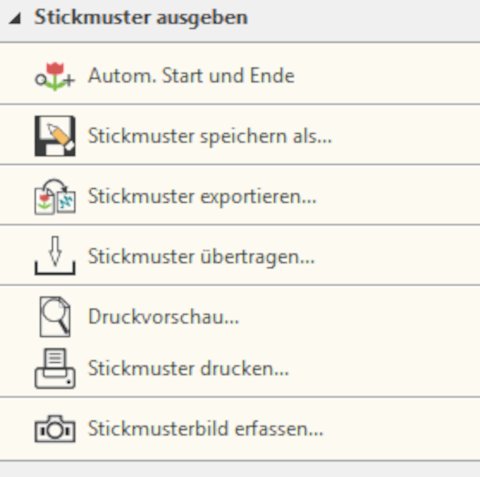Save the design under a new name
The image size is (480, 477).
pyautogui.click(x=240, y=136)
